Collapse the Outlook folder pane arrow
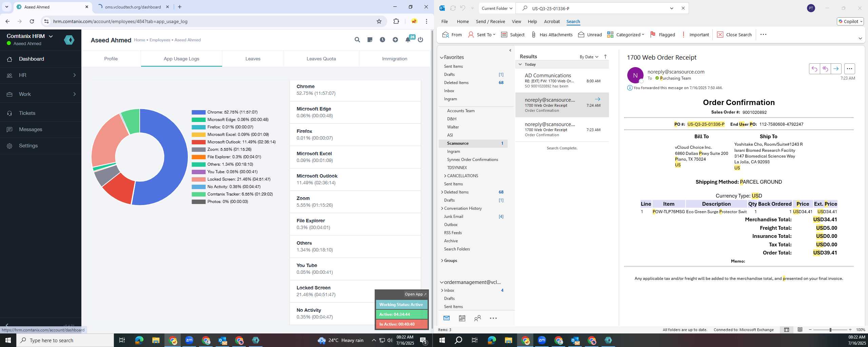This screenshot has height=347, width=868. (510, 50)
